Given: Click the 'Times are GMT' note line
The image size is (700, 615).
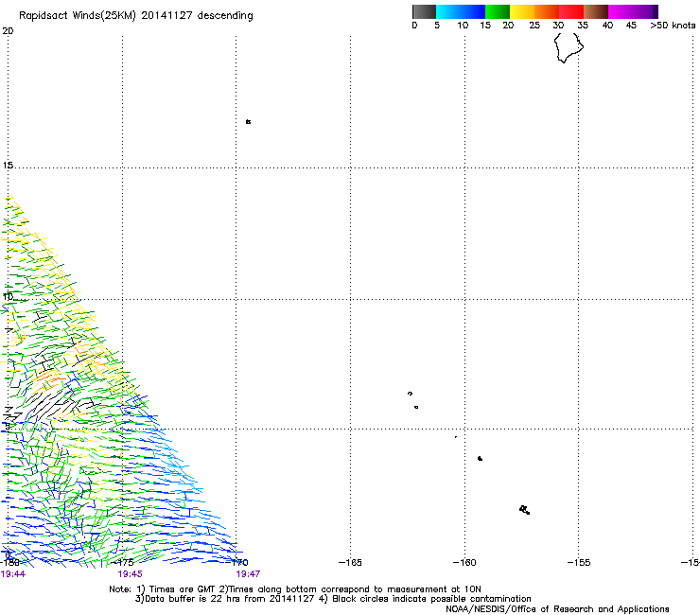Looking at the screenshot, I should point(295,589).
